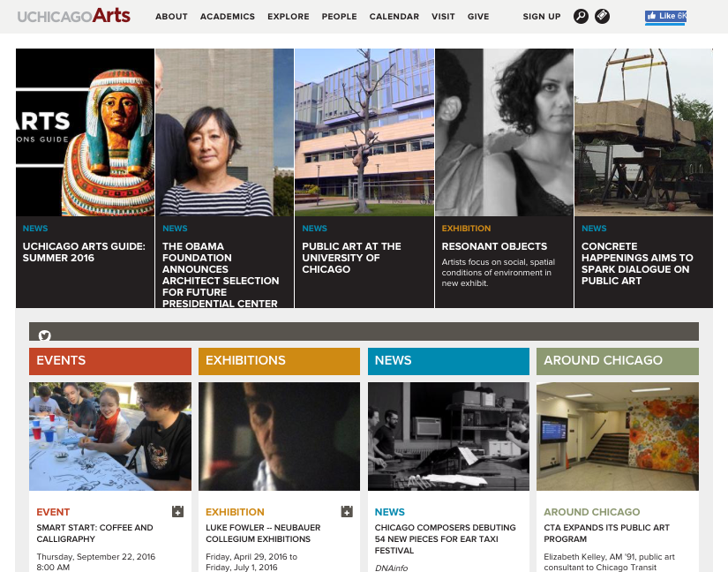
Task: Open the ABOUT menu
Action: 171,17
